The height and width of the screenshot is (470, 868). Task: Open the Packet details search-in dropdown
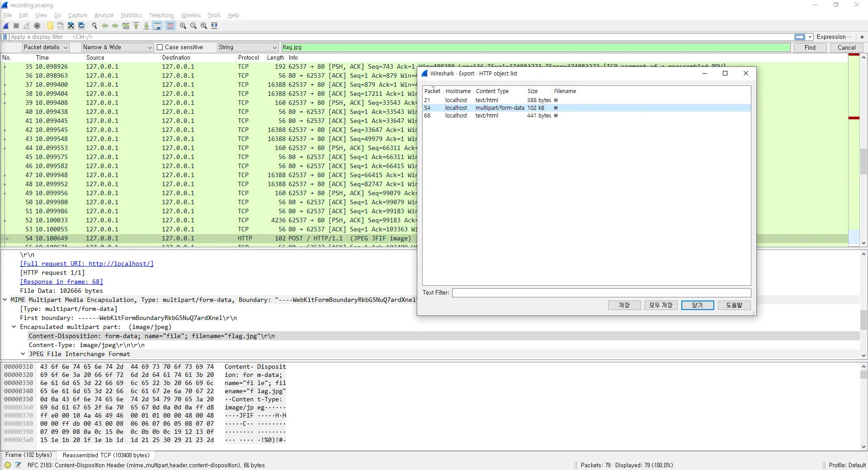coord(45,47)
